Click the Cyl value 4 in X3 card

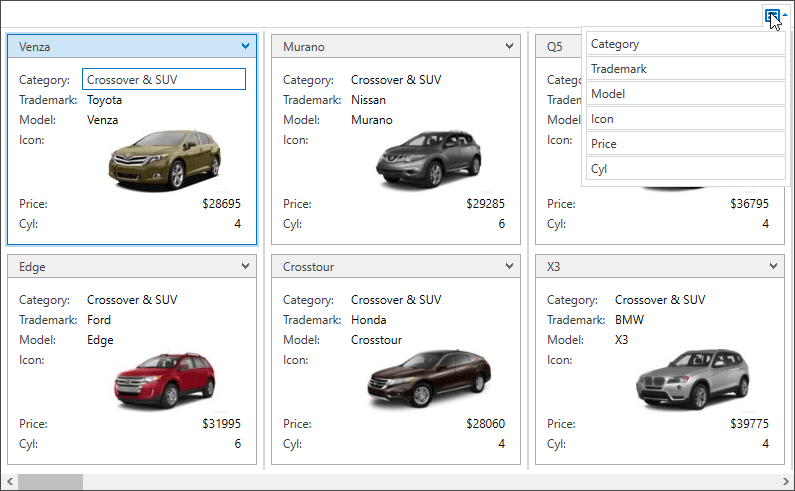click(x=766, y=444)
